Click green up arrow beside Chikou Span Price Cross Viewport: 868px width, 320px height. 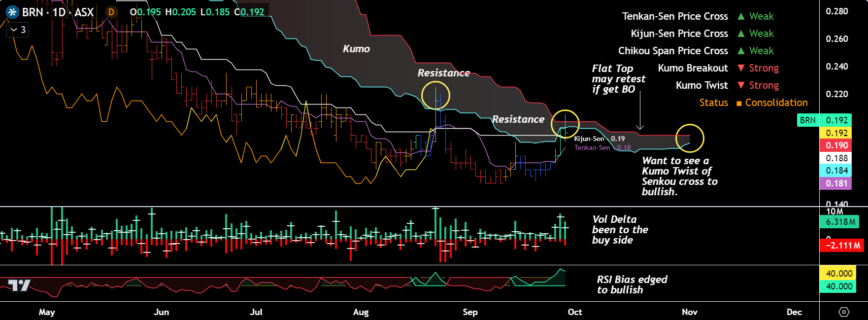[741, 51]
